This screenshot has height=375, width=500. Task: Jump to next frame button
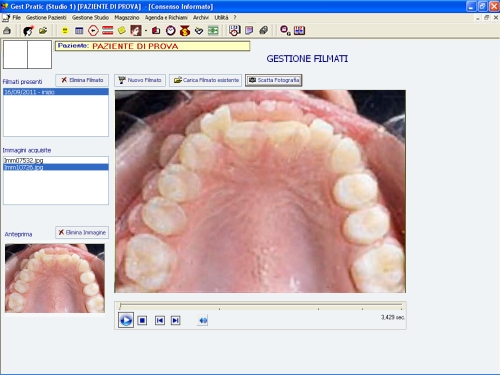[176, 321]
